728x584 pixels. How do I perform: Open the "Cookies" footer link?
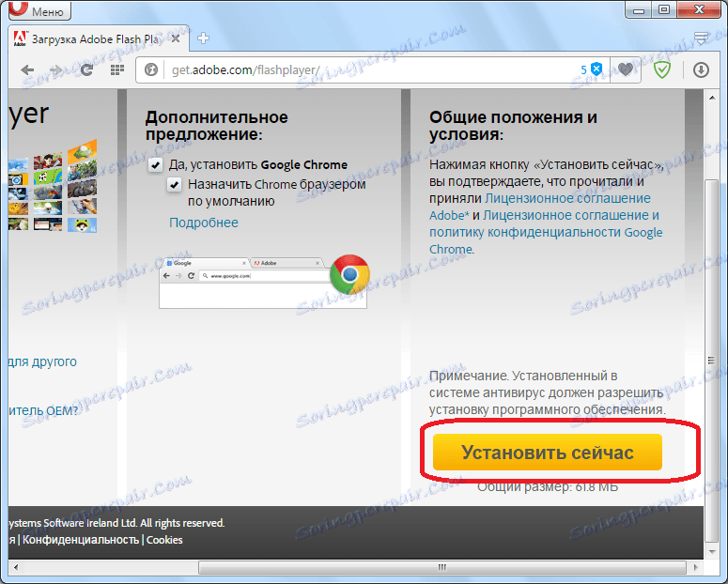pyautogui.click(x=164, y=540)
